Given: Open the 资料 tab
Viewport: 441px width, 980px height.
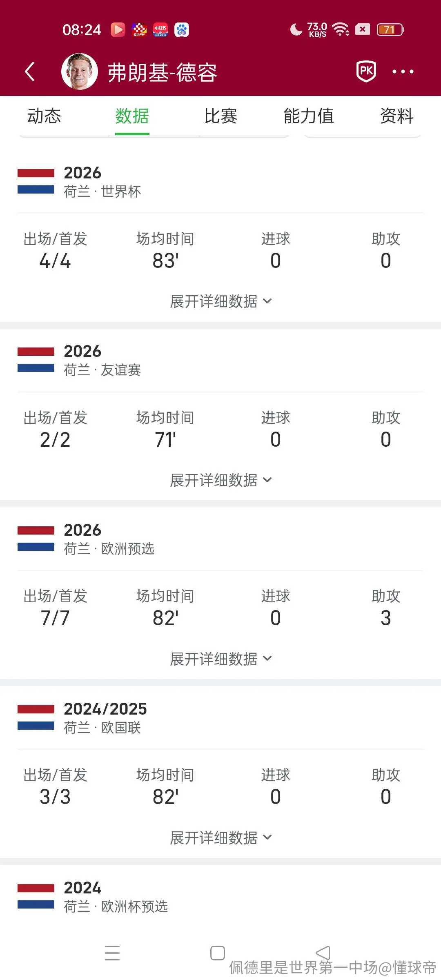Looking at the screenshot, I should point(397,116).
